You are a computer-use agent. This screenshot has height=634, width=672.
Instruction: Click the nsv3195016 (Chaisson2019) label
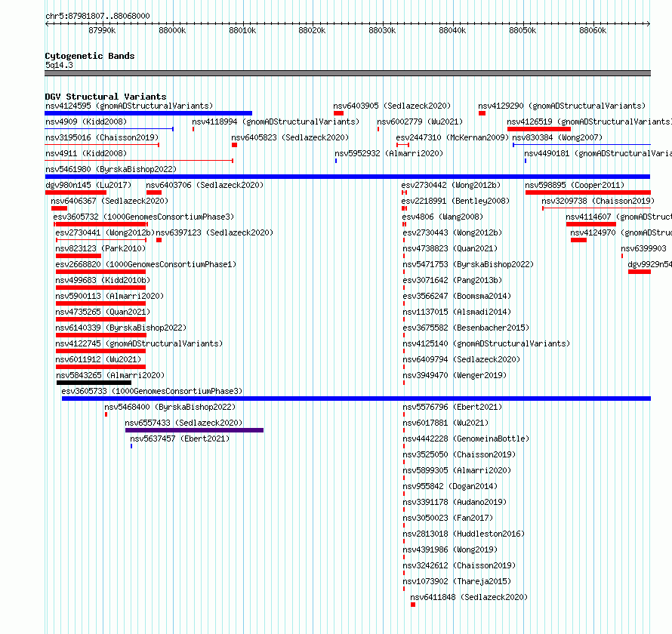[102, 137]
